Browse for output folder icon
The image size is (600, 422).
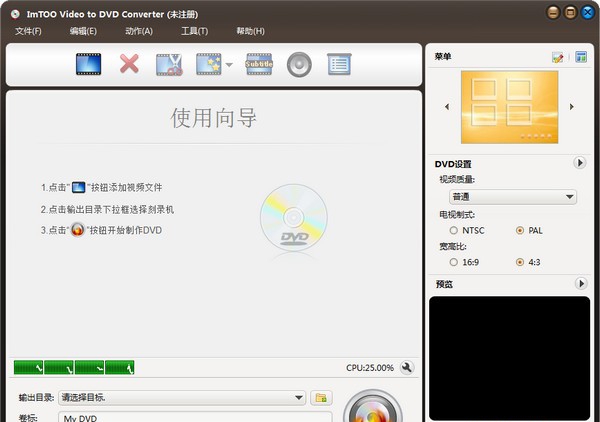321,398
